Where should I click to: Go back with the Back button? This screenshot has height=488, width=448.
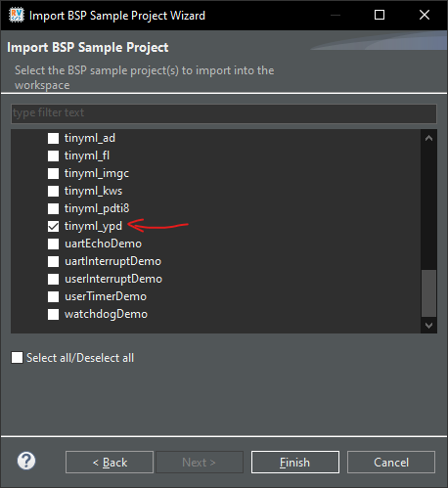110,462
